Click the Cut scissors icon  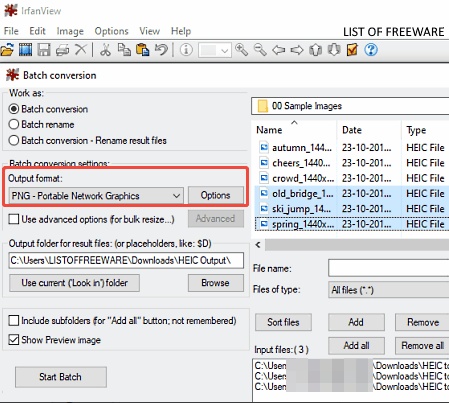coord(105,50)
